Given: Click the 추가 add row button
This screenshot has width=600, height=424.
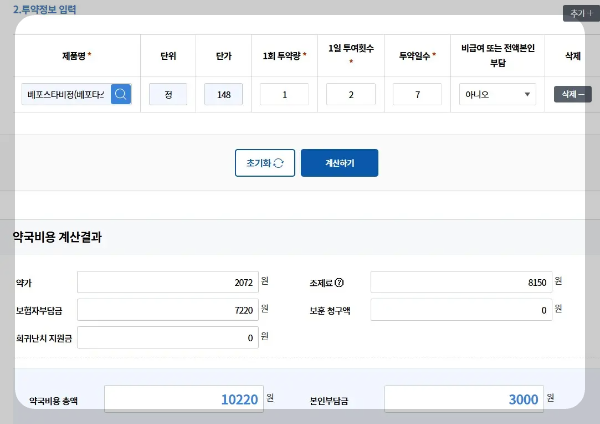Looking at the screenshot, I should click(581, 13).
